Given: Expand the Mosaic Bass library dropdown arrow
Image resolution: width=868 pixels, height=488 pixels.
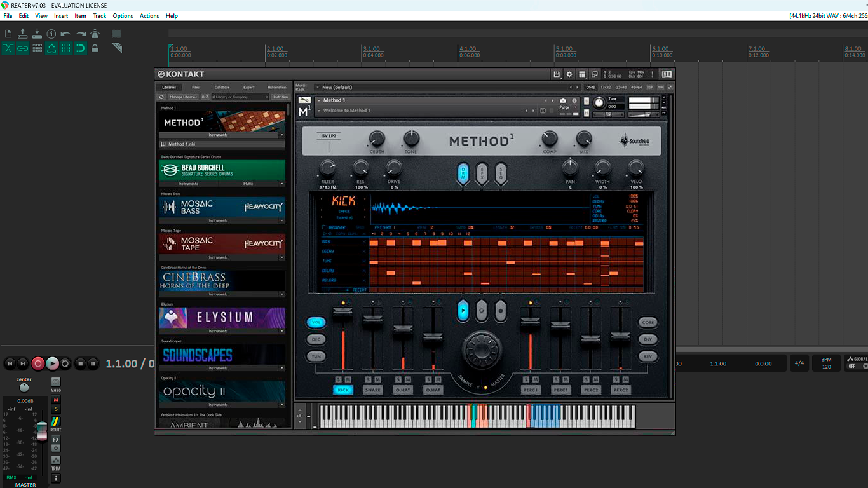Looking at the screenshot, I should pyautogui.click(x=282, y=220).
